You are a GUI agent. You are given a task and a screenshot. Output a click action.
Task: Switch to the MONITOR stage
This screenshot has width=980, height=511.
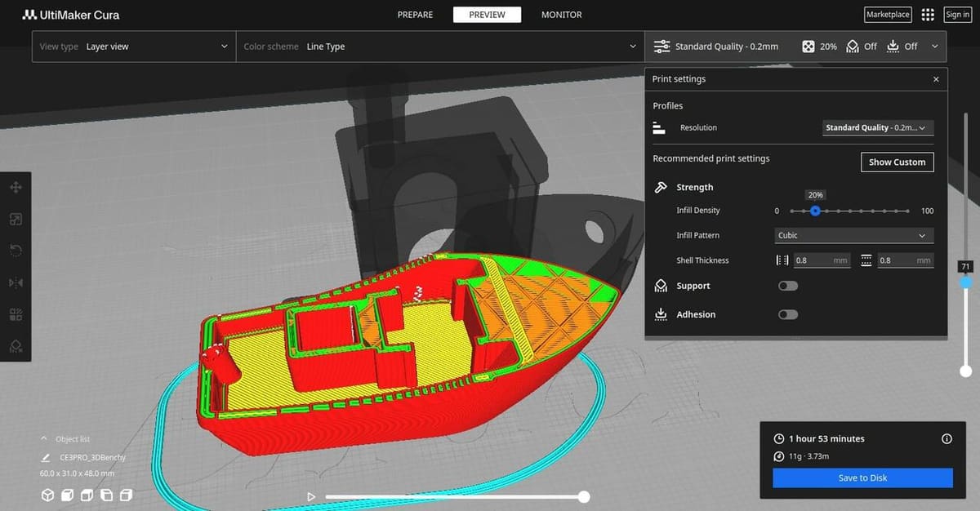(x=562, y=15)
